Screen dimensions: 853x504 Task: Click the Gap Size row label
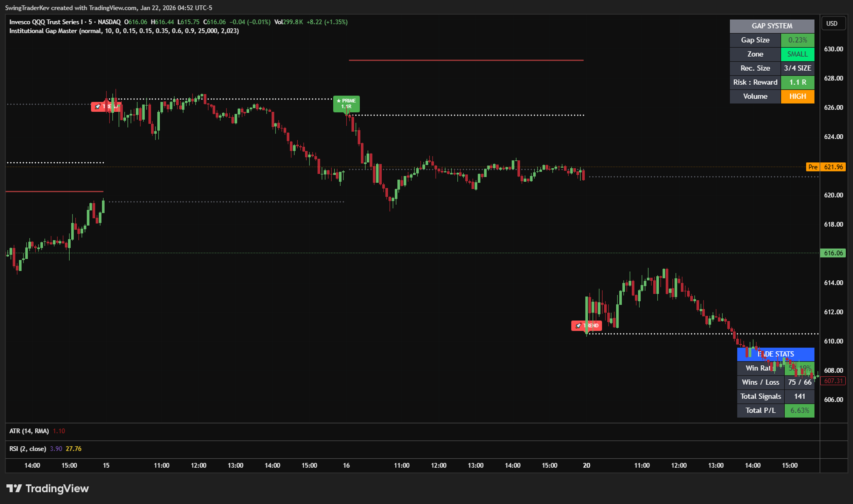[x=755, y=40]
